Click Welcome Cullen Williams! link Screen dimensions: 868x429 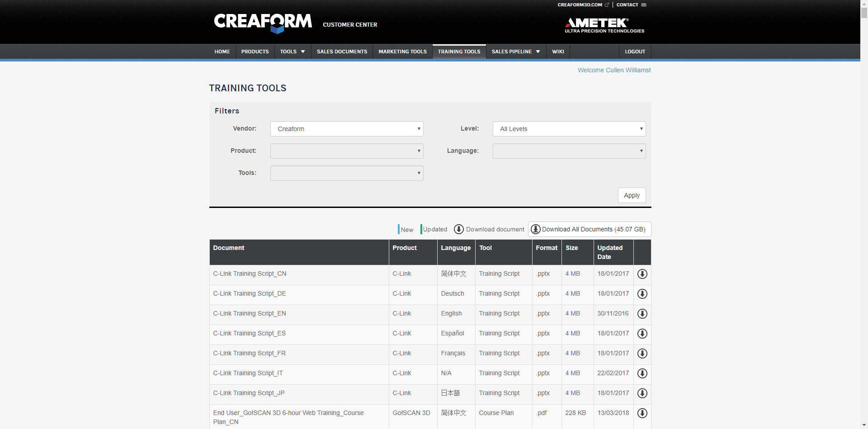[614, 70]
